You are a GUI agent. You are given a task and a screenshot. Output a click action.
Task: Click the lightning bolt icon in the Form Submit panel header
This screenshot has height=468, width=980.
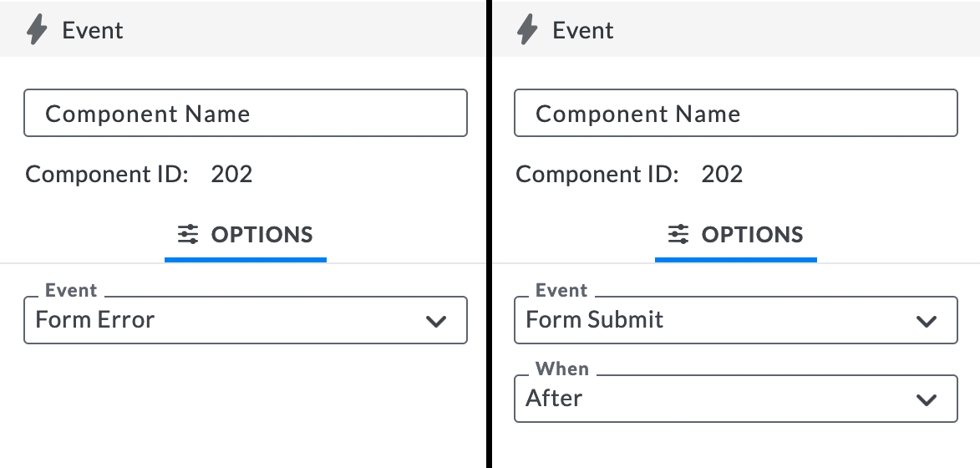point(527,31)
